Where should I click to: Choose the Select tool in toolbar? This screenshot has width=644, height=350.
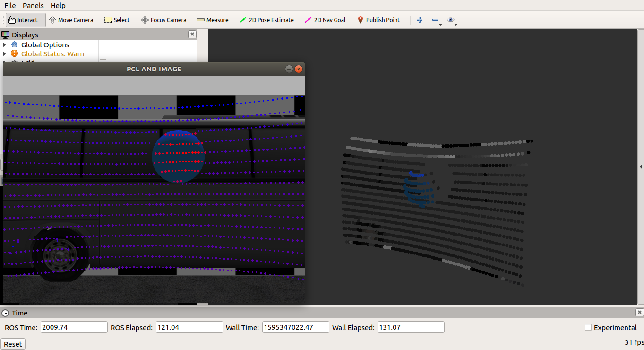pyautogui.click(x=117, y=20)
